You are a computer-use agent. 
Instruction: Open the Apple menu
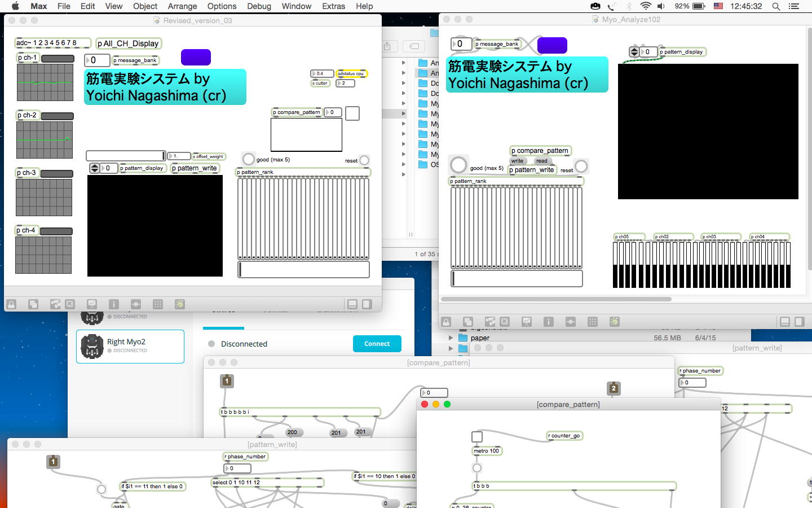[15, 6]
